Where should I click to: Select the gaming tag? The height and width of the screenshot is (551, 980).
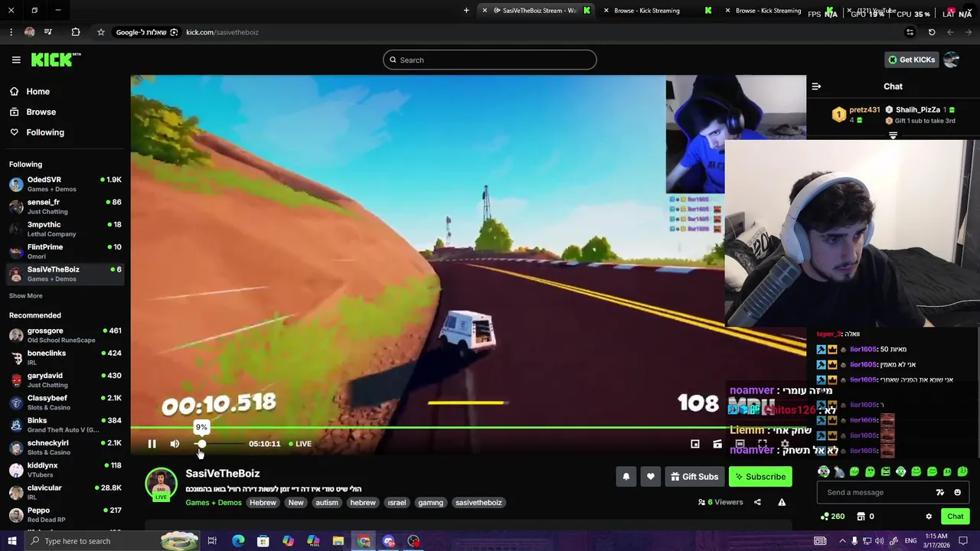click(x=430, y=503)
